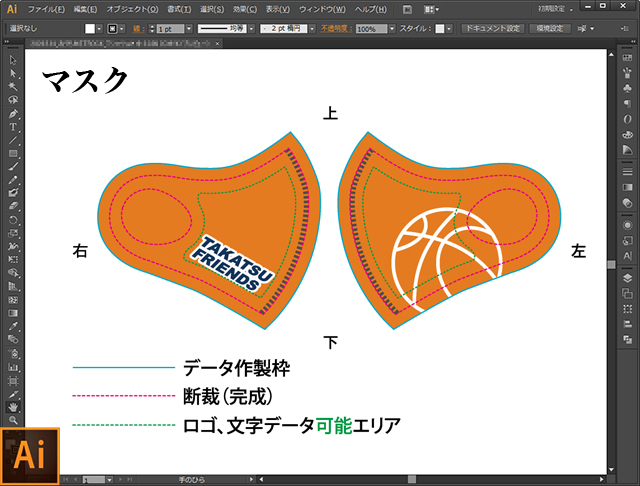Click the スタイル graphic style swatch
Screen dimensions: 640x486
point(440,29)
